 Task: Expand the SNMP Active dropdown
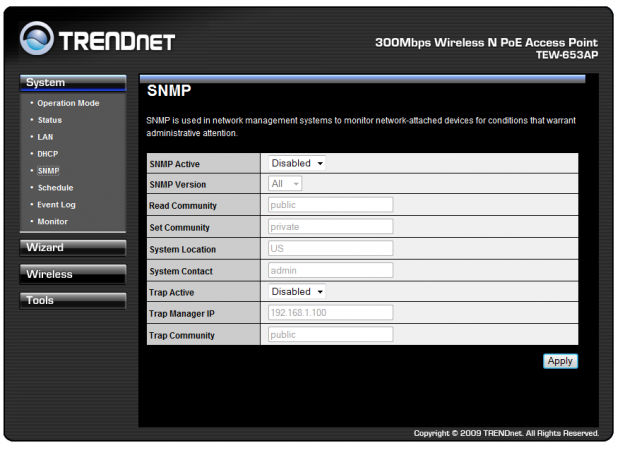pyautogui.click(x=297, y=163)
